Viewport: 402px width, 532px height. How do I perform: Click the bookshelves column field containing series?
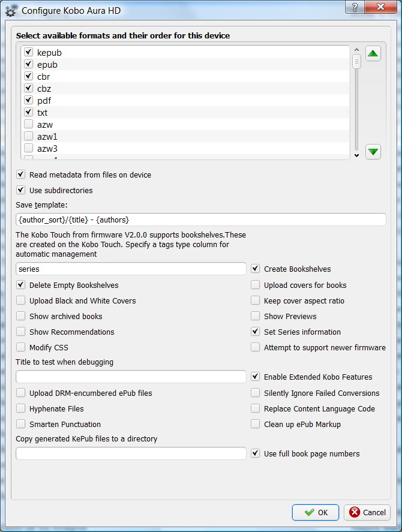(x=131, y=269)
